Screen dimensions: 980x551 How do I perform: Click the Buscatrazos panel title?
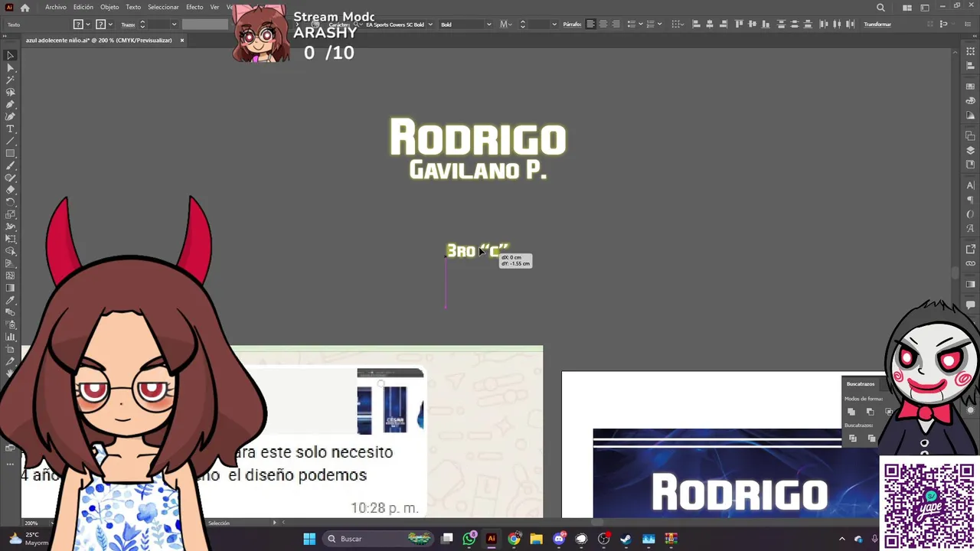861,383
